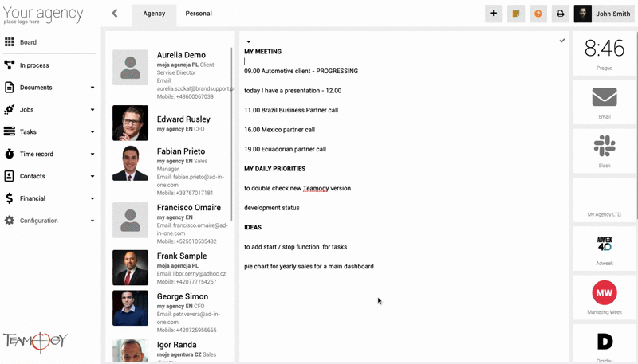Select the Agency tab

click(x=154, y=14)
